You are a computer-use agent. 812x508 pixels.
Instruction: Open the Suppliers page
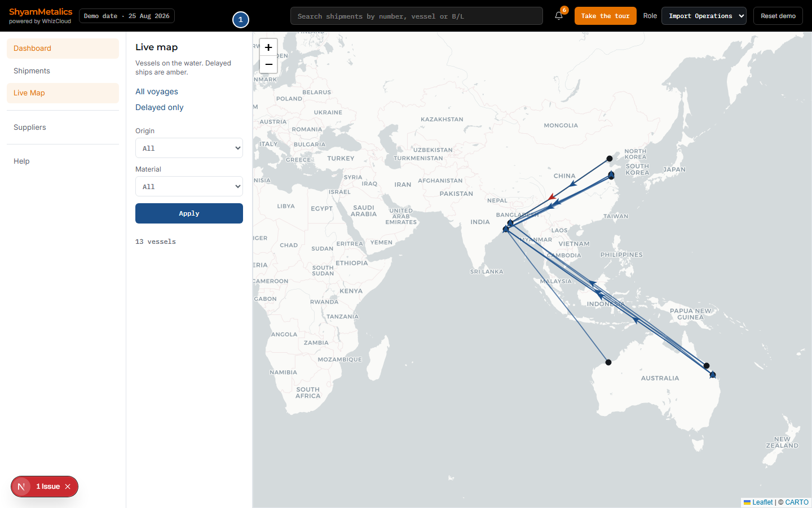click(x=63, y=128)
